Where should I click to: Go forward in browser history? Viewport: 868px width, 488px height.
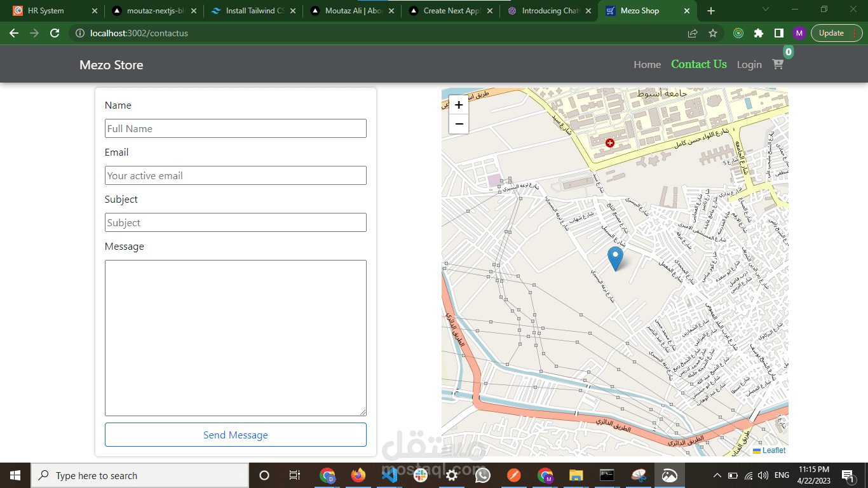pos(34,33)
